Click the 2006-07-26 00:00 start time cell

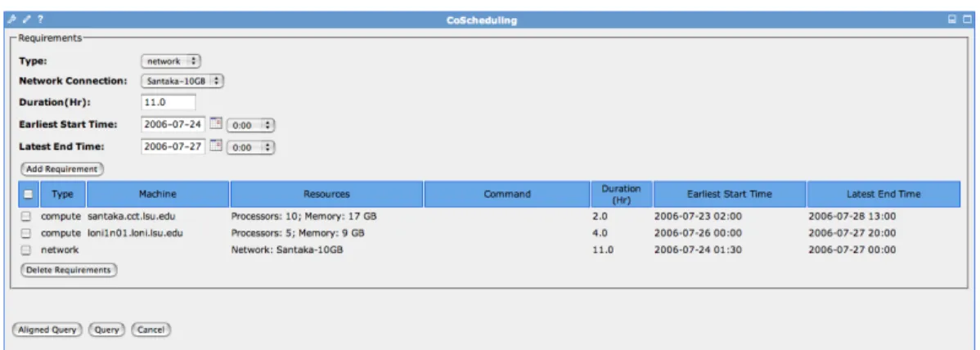(x=698, y=233)
